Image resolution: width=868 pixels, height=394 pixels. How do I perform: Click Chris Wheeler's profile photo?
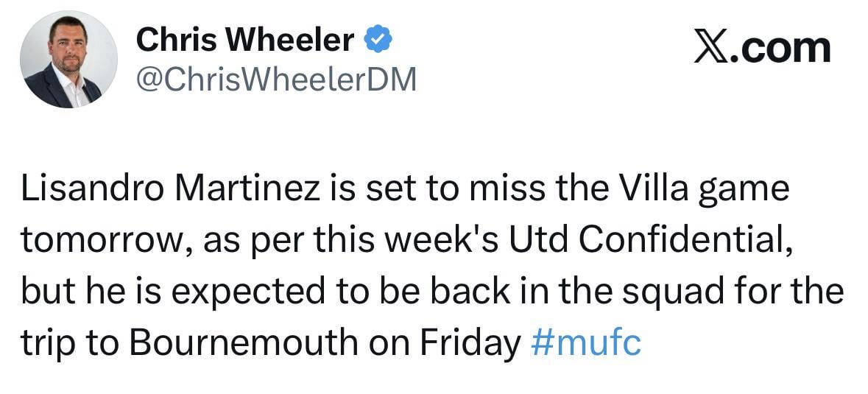(x=68, y=60)
